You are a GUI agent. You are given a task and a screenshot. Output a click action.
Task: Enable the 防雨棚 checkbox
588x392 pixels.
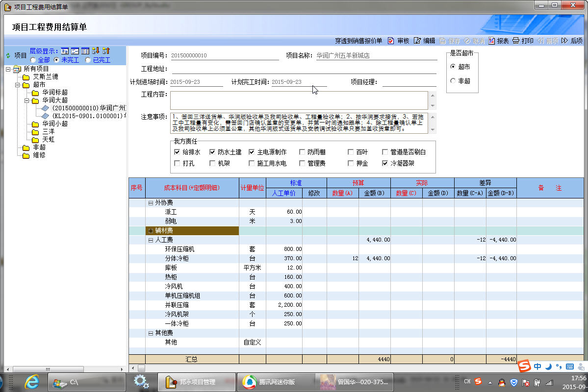coord(302,152)
